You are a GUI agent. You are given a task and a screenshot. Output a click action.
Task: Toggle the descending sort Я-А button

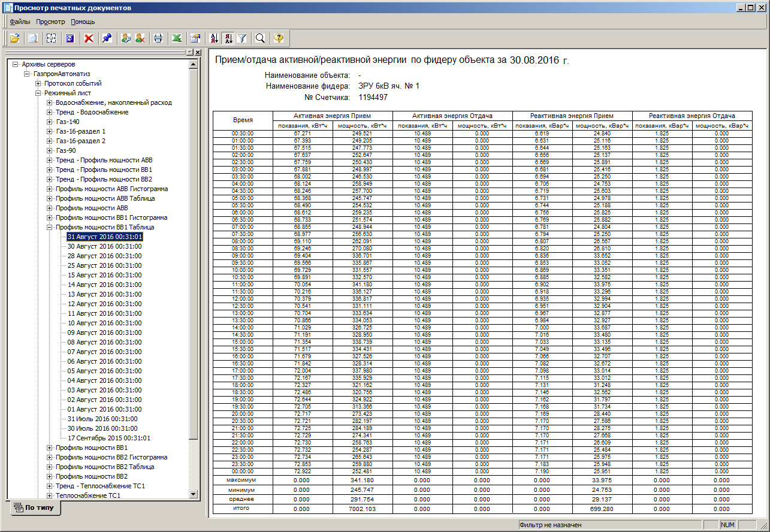[x=228, y=38]
